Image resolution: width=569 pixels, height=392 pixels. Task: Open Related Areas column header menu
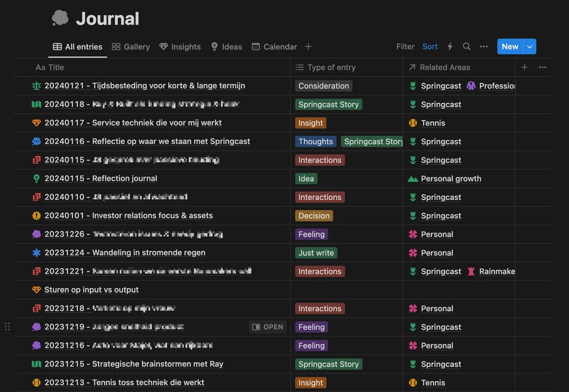459,67
